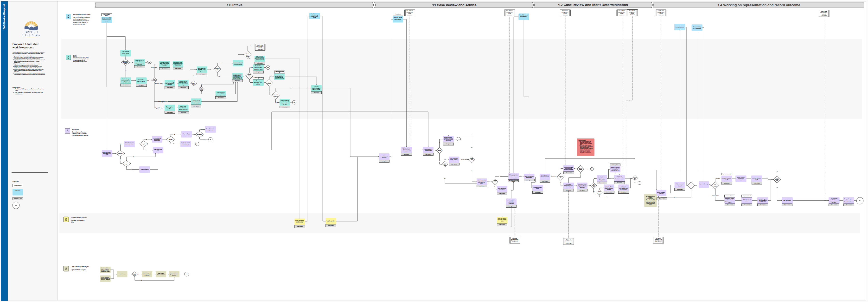Select the 1.2 Case Review and Merit Determination header

593,5
